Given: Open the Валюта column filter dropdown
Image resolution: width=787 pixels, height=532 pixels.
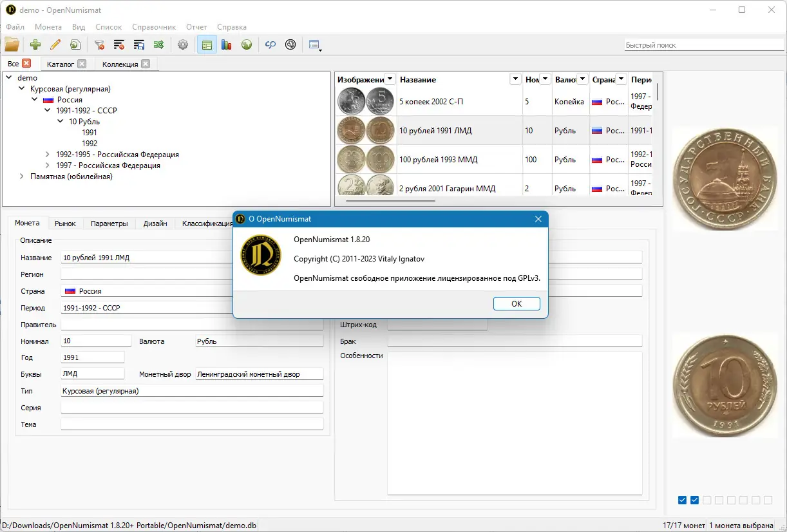Looking at the screenshot, I should tap(583, 79).
